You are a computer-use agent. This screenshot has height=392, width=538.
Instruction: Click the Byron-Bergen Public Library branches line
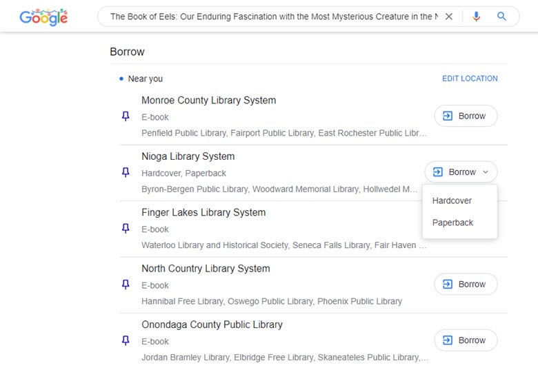(x=279, y=189)
